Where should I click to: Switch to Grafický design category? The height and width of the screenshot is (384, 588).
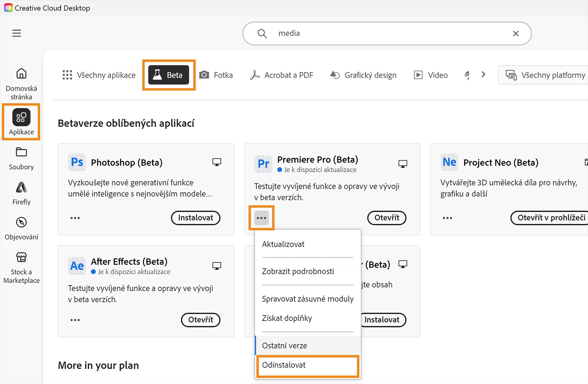point(363,75)
